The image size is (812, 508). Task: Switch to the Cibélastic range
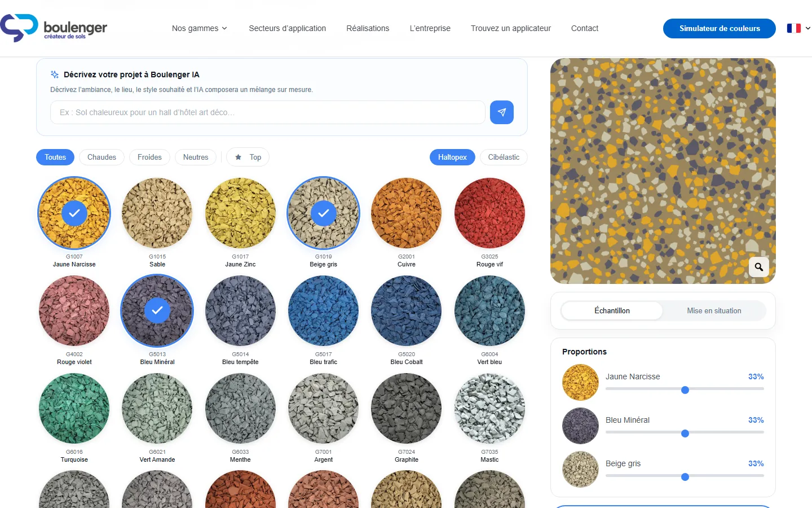[x=504, y=157]
